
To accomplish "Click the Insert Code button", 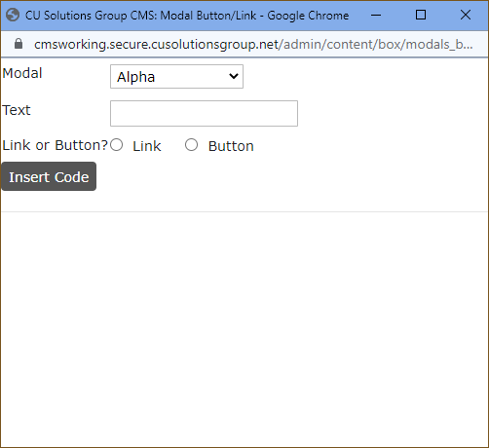I will tap(49, 176).
